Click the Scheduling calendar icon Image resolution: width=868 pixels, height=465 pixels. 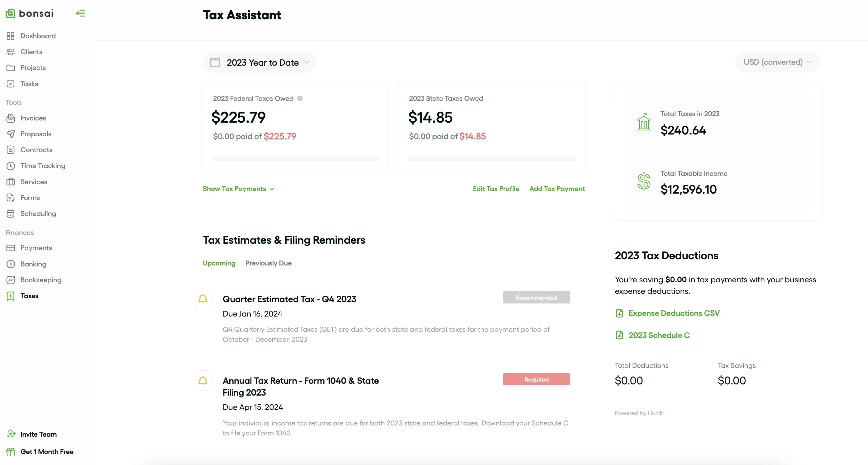pos(11,214)
